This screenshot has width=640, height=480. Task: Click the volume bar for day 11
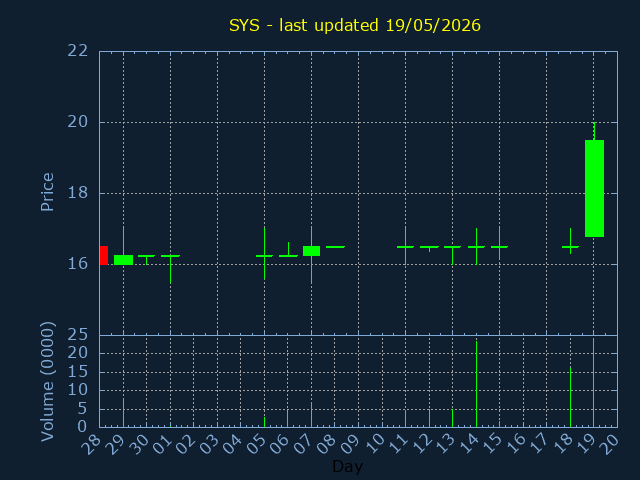tap(405, 419)
